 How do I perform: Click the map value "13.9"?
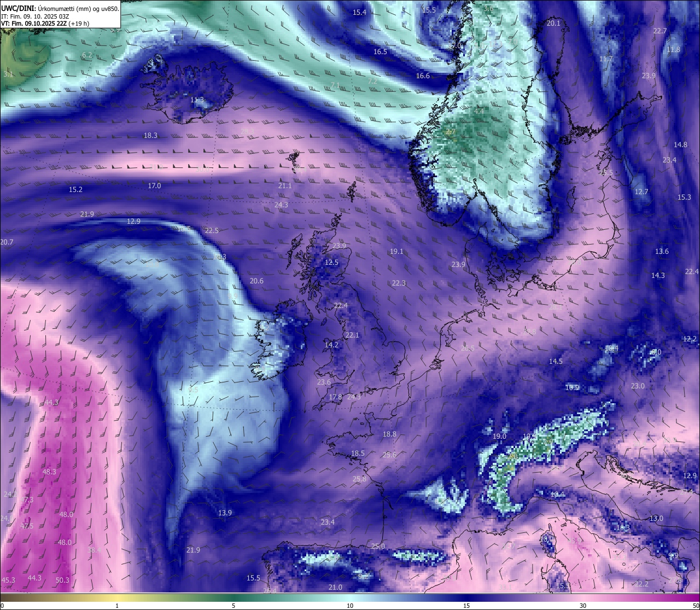pos(225,513)
